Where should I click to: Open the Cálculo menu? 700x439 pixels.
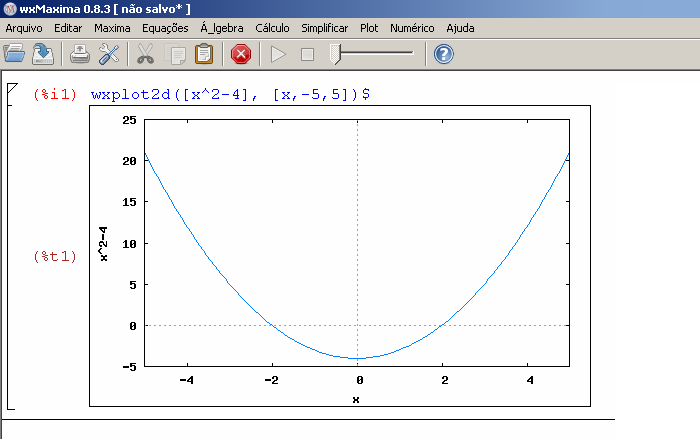coord(272,28)
